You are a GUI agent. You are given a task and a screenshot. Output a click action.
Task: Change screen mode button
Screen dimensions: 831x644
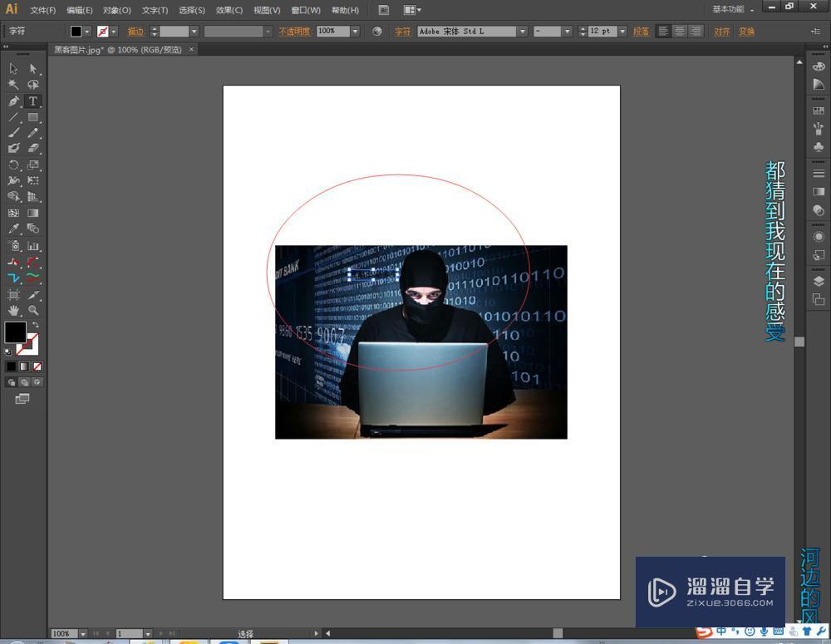click(22, 399)
